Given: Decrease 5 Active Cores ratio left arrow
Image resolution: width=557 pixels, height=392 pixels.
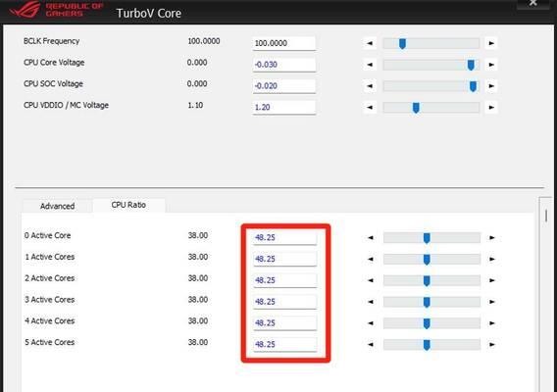Looking at the screenshot, I should [371, 344].
